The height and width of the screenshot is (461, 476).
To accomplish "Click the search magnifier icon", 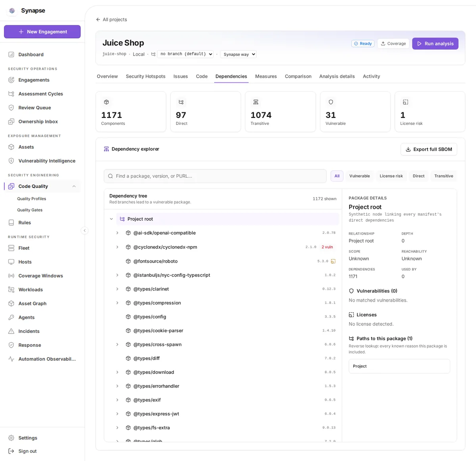I will point(110,176).
